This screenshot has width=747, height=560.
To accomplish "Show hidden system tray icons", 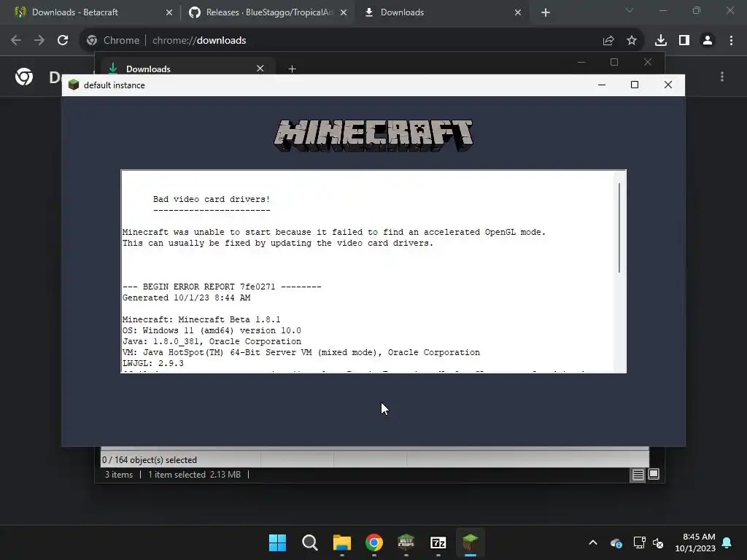I will 593,542.
